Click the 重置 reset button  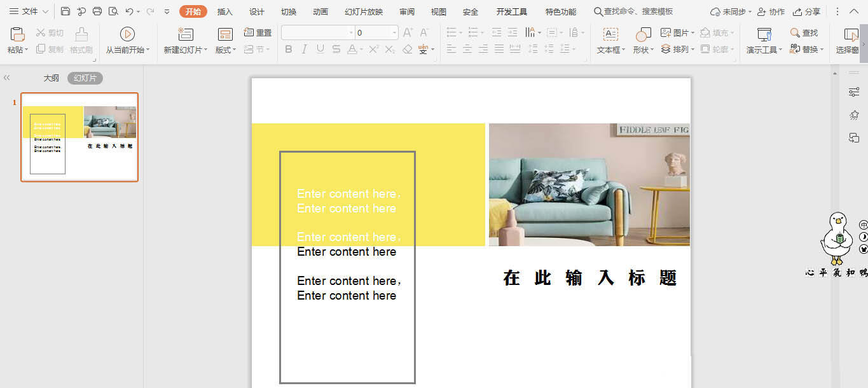click(258, 32)
